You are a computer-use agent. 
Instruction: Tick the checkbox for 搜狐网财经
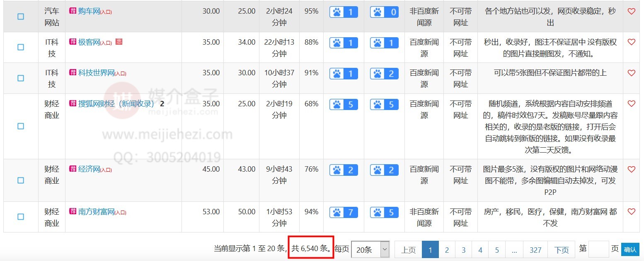click(20, 127)
